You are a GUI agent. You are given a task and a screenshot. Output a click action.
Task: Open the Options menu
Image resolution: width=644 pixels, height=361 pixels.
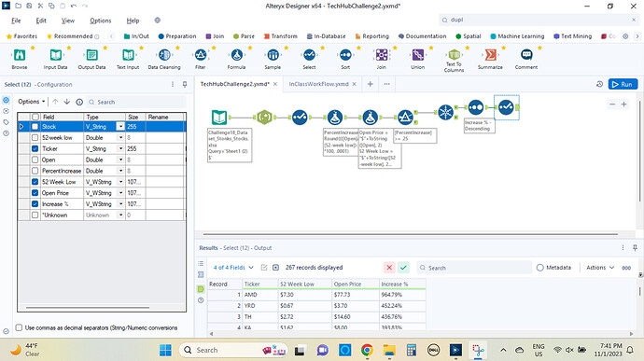tap(101, 21)
